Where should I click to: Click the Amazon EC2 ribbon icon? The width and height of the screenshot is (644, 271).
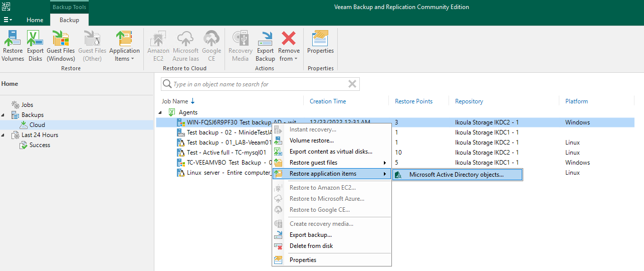158,46
